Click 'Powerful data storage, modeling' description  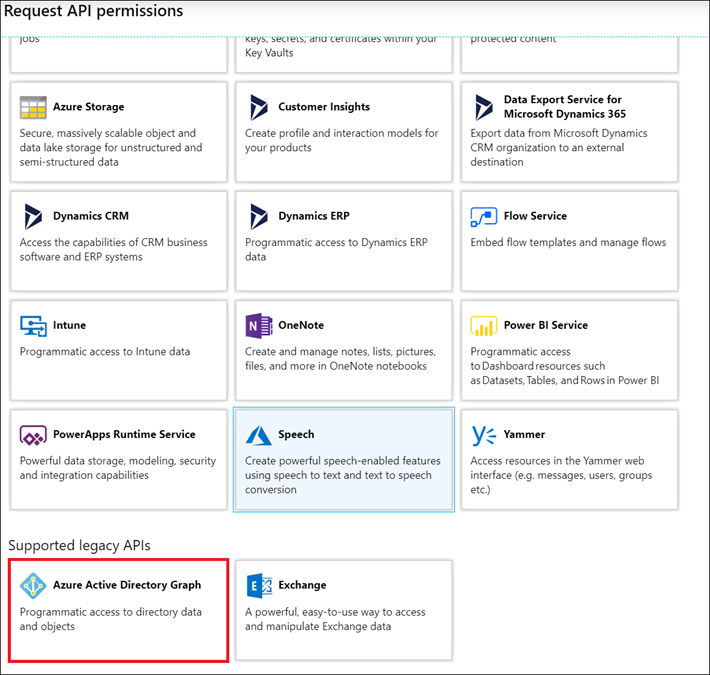pyautogui.click(x=118, y=468)
